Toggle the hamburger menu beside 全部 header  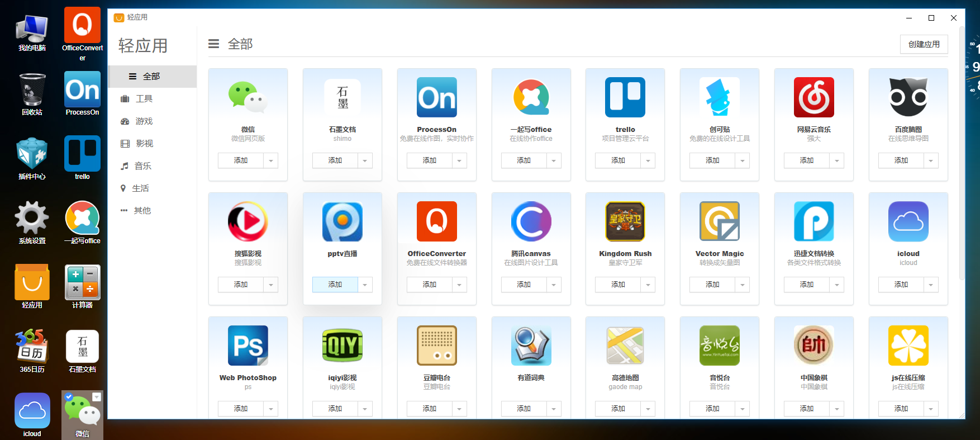pyautogui.click(x=213, y=44)
